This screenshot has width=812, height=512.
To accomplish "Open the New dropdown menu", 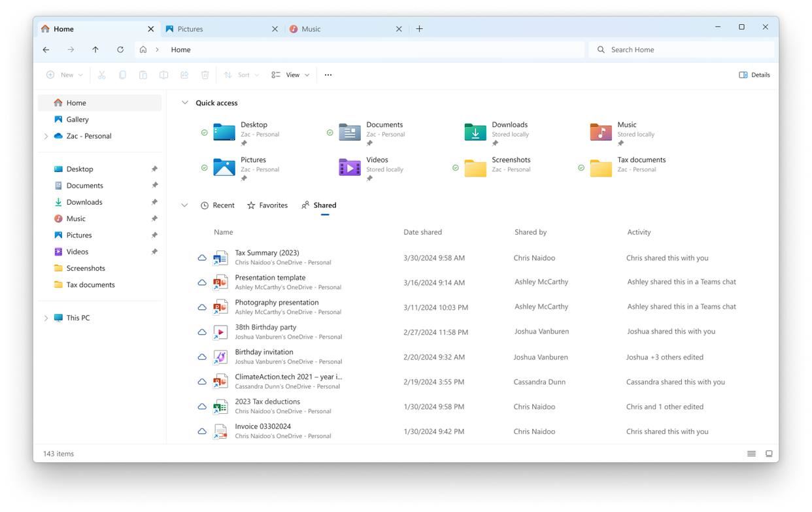I will (65, 75).
